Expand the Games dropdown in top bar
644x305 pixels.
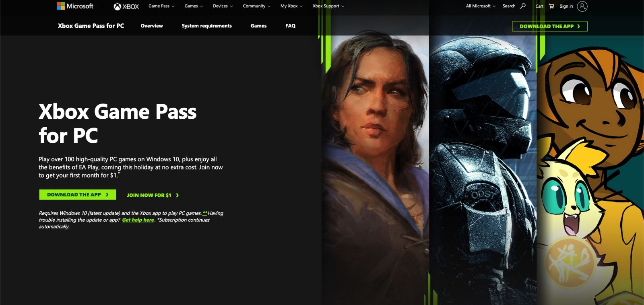194,6
